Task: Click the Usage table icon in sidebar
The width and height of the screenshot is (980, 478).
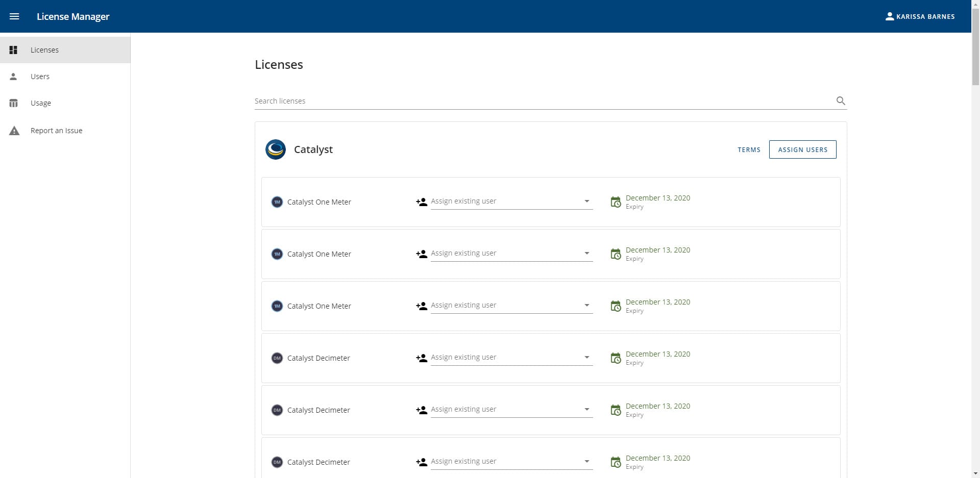Action: 14,103
